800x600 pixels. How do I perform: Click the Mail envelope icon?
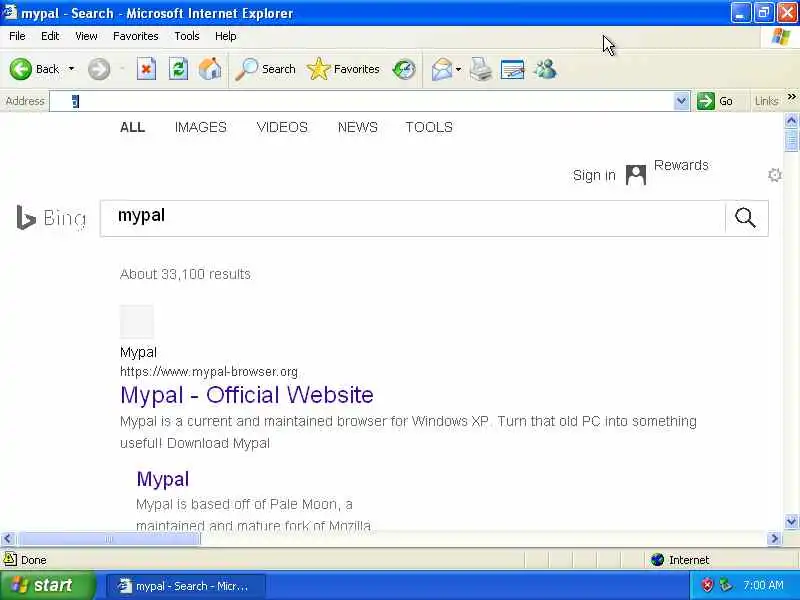[442, 69]
